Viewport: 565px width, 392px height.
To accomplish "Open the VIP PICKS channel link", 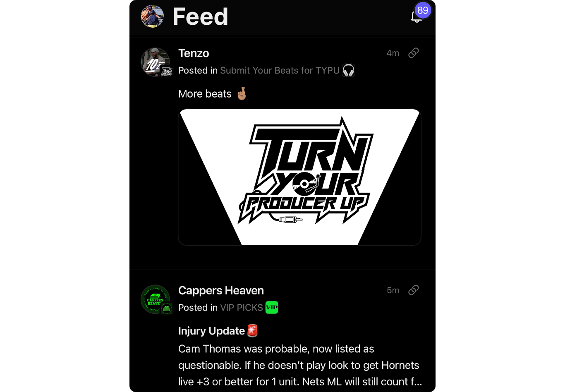I will (242, 308).
